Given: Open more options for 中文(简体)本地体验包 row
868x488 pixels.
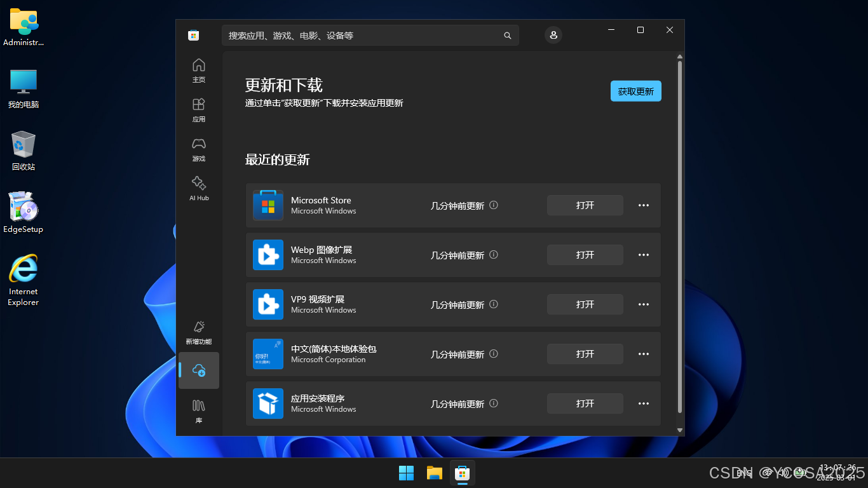Looking at the screenshot, I should coord(644,354).
